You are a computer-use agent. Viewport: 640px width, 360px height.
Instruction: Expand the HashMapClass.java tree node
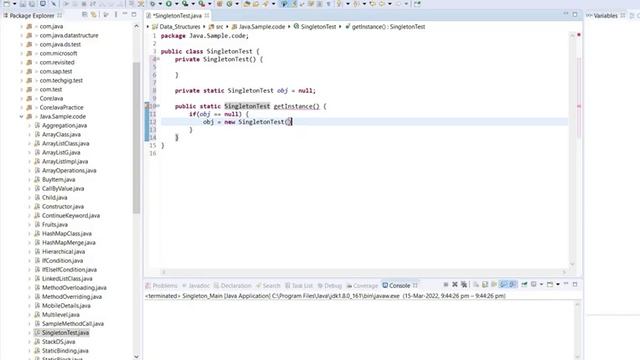tap(29, 233)
